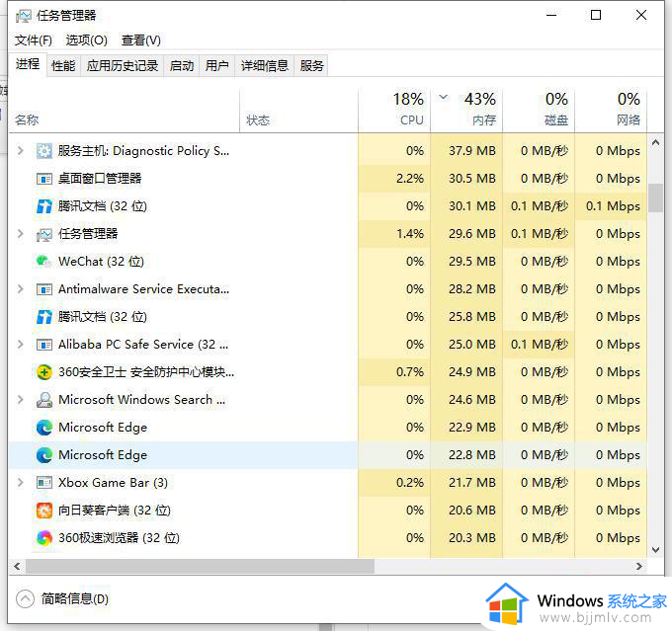The image size is (672, 631).
Task: Expand Alibaba PC Safe Service group
Action: click(x=20, y=345)
